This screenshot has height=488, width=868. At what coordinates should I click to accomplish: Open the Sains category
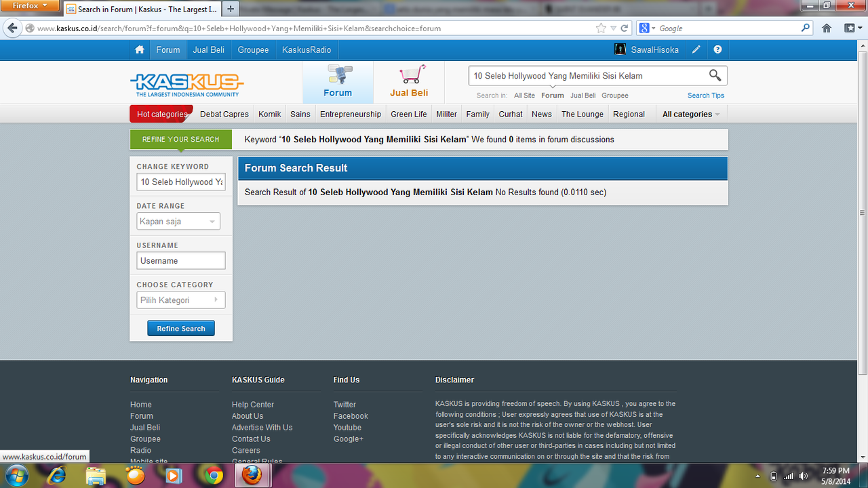pyautogui.click(x=300, y=114)
